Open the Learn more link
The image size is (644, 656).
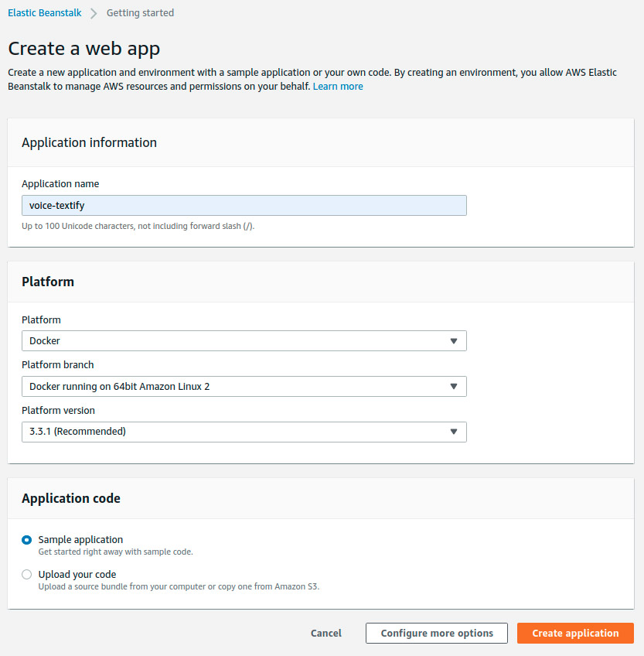pos(338,87)
